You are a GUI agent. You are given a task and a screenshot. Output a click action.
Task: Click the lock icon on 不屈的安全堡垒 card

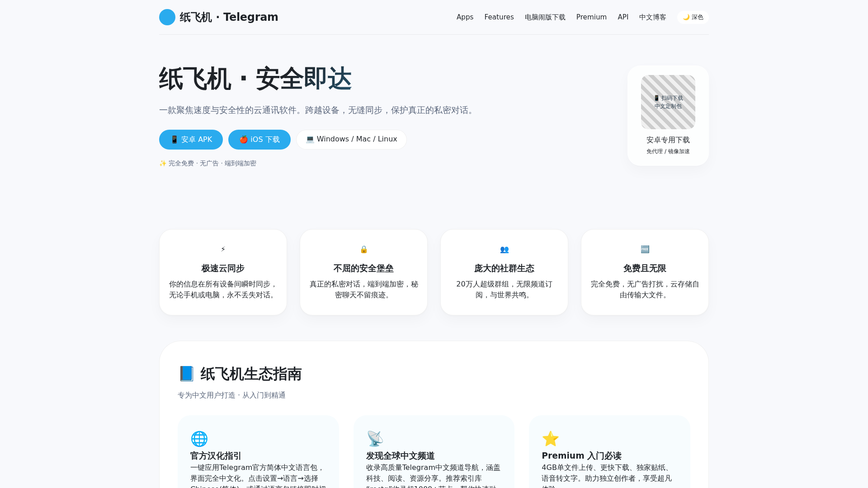pyautogui.click(x=364, y=249)
